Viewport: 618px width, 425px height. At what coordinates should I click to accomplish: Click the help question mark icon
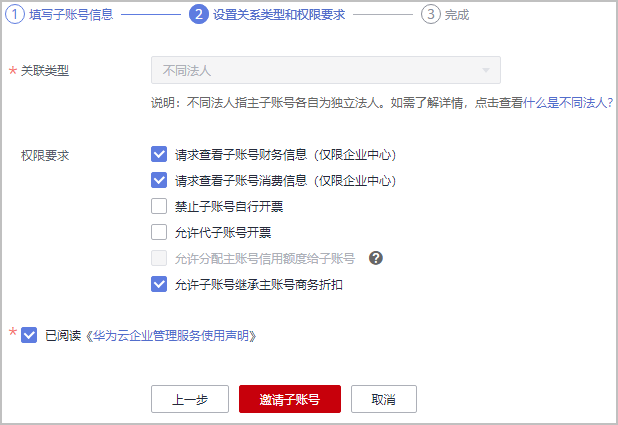(376, 258)
